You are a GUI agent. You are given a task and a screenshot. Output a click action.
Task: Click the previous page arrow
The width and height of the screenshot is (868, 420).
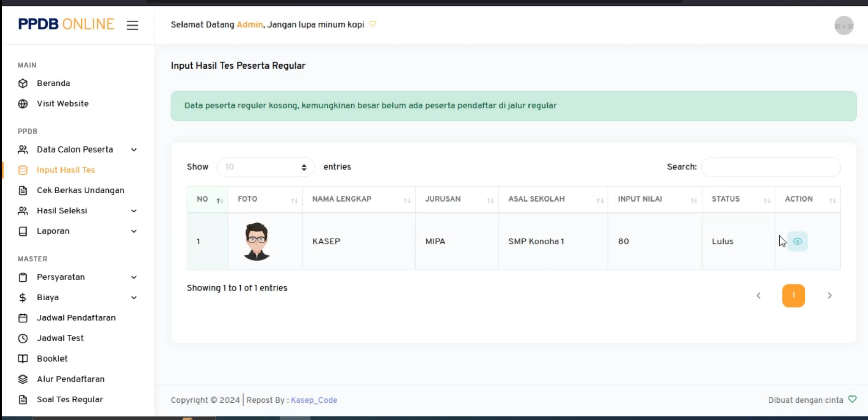click(758, 295)
